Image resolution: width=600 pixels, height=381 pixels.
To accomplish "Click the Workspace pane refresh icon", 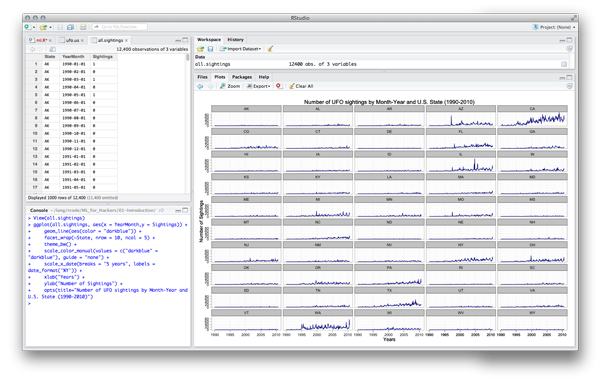I will 569,49.
